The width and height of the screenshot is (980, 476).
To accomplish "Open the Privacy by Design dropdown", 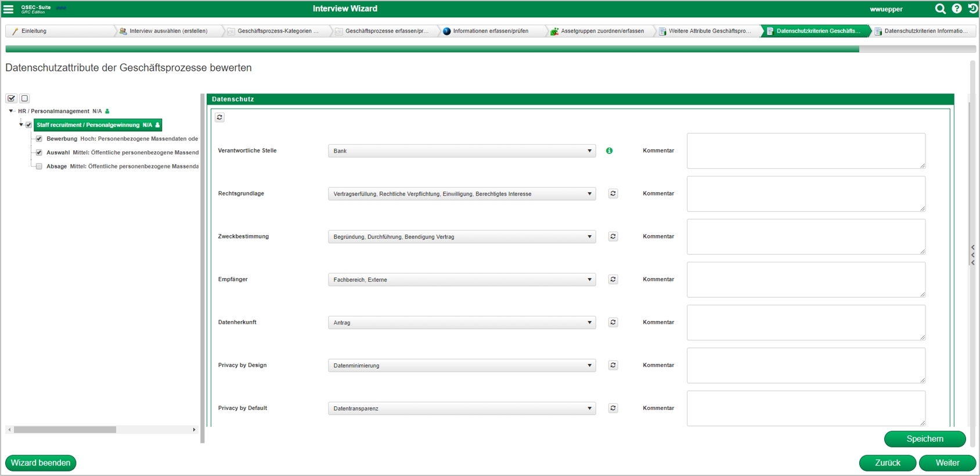I will [x=462, y=366].
